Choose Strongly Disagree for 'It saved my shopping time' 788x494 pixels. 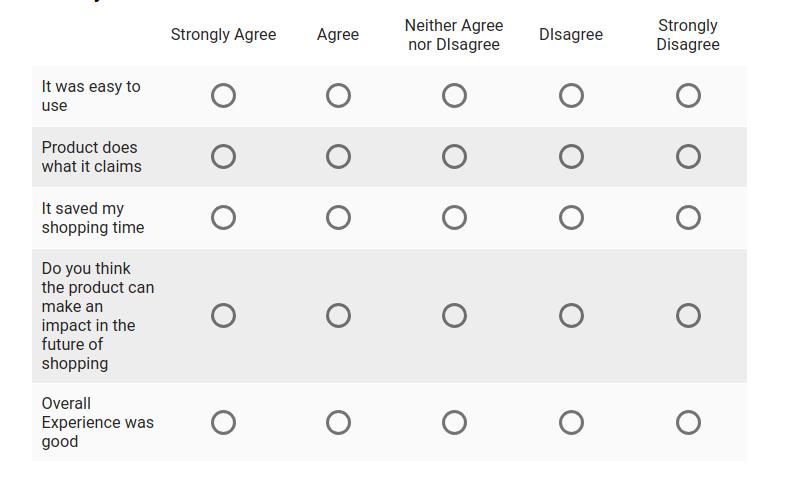click(x=688, y=217)
